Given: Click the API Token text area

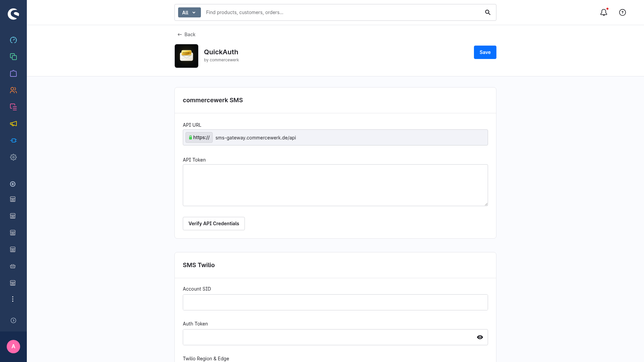Looking at the screenshot, I should (x=335, y=185).
